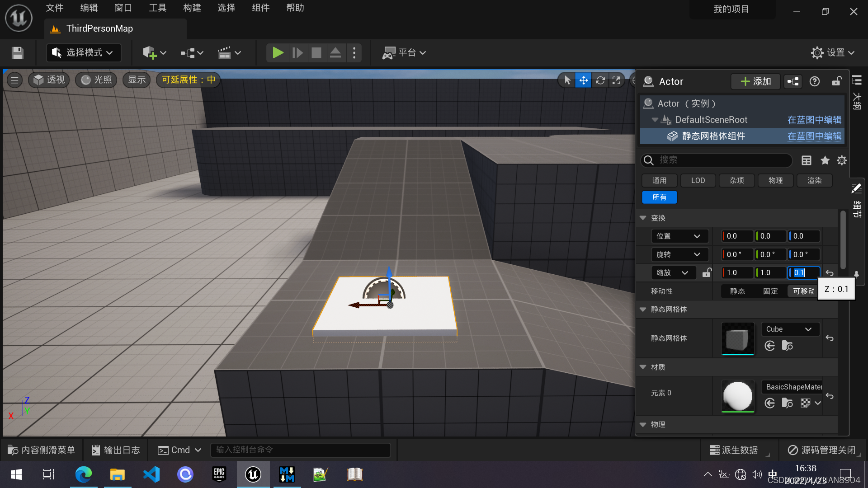Set mobility to 静态 (Static)
Screen dimensions: 868x488
tap(737, 291)
